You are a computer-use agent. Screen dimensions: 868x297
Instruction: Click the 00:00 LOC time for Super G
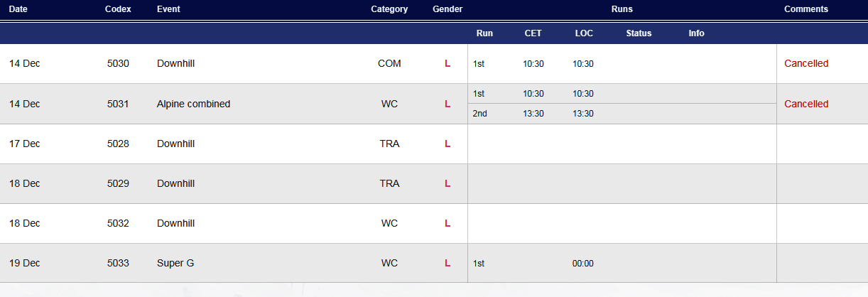coord(583,264)
